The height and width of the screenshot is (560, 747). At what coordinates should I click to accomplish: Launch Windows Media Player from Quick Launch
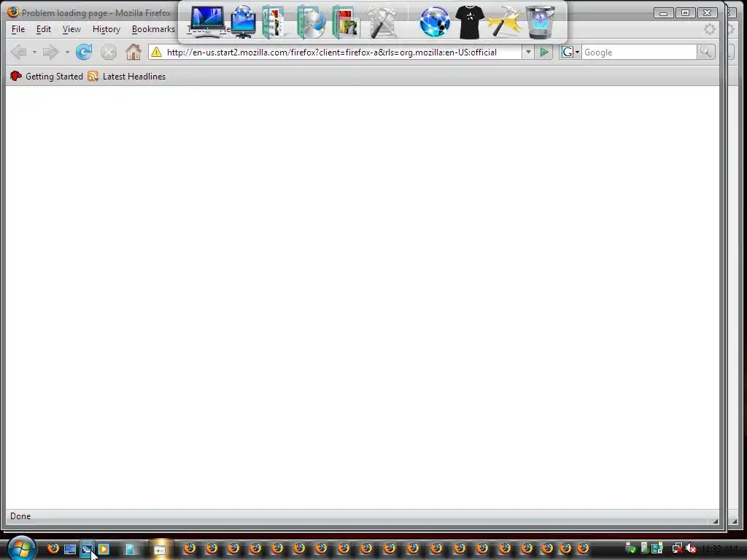click(x=104, y=550)
